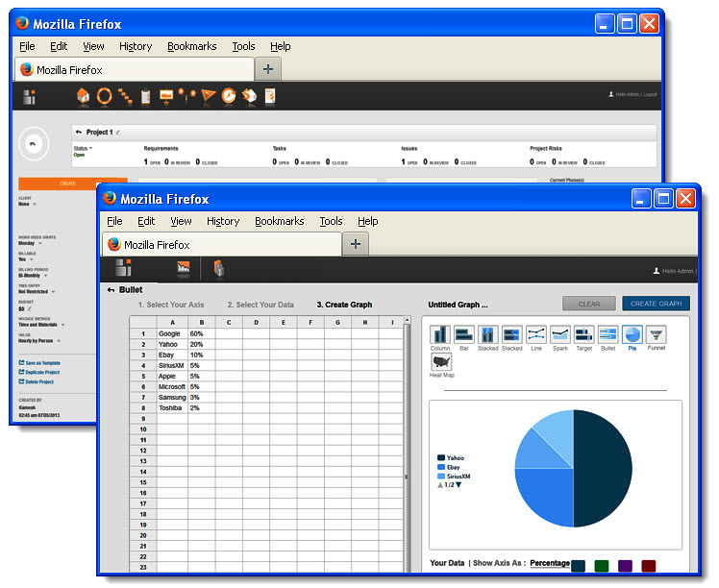
Task: Click the orange building icon in front toolbar
Action: pyautogui.click(x=219, y=269)
